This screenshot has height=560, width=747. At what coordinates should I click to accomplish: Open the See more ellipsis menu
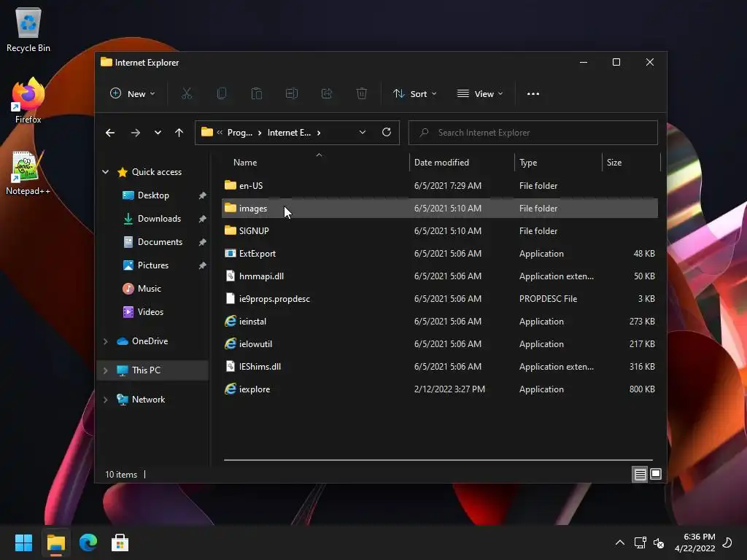[533, 94]
